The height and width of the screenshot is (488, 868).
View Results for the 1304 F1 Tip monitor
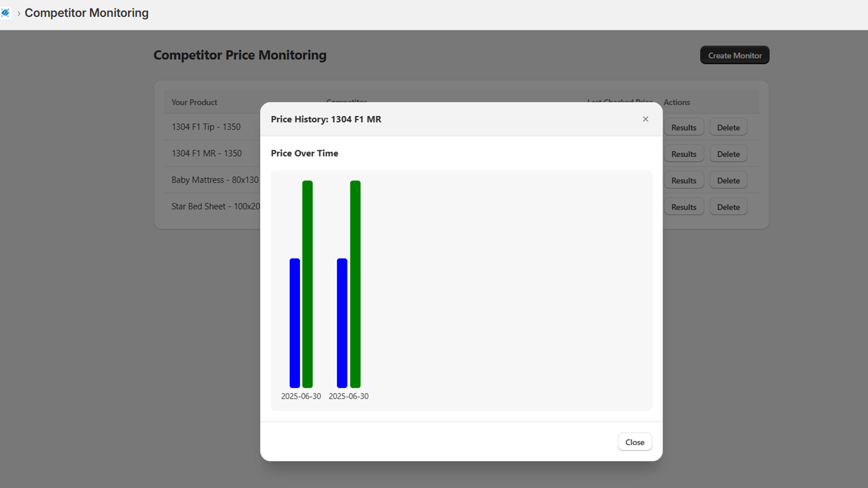point(683,127)
